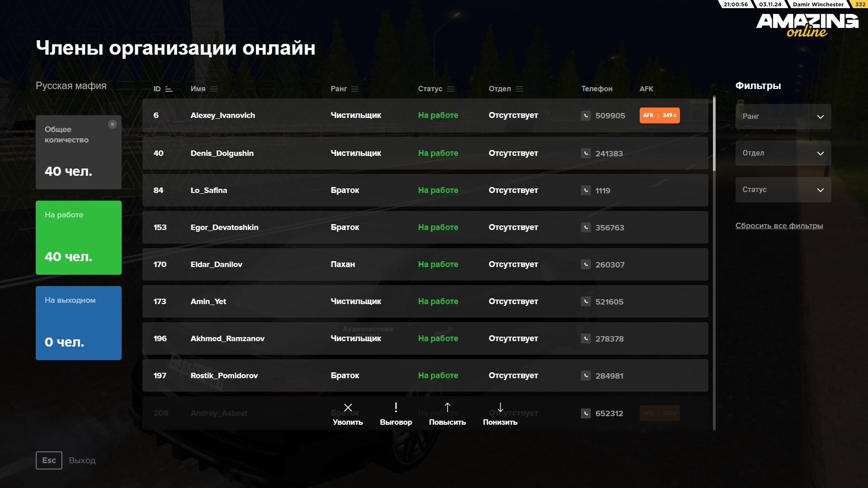Click the Ранг column sort icon
This screenshot has width=868, height=488.
coord(355,89)
